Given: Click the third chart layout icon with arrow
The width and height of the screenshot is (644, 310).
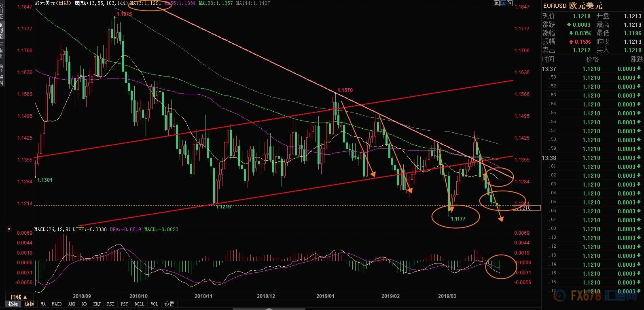Looking at the screenshot, I should [510, 3].
